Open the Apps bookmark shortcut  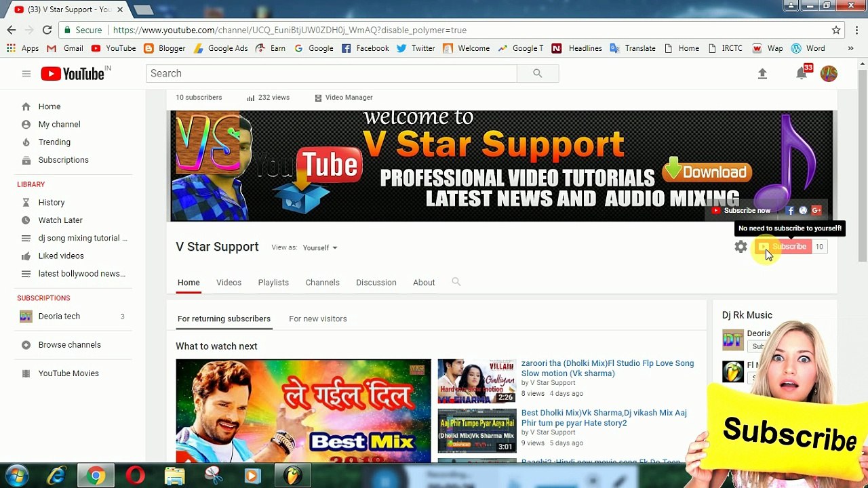click(x=23, y=48)
